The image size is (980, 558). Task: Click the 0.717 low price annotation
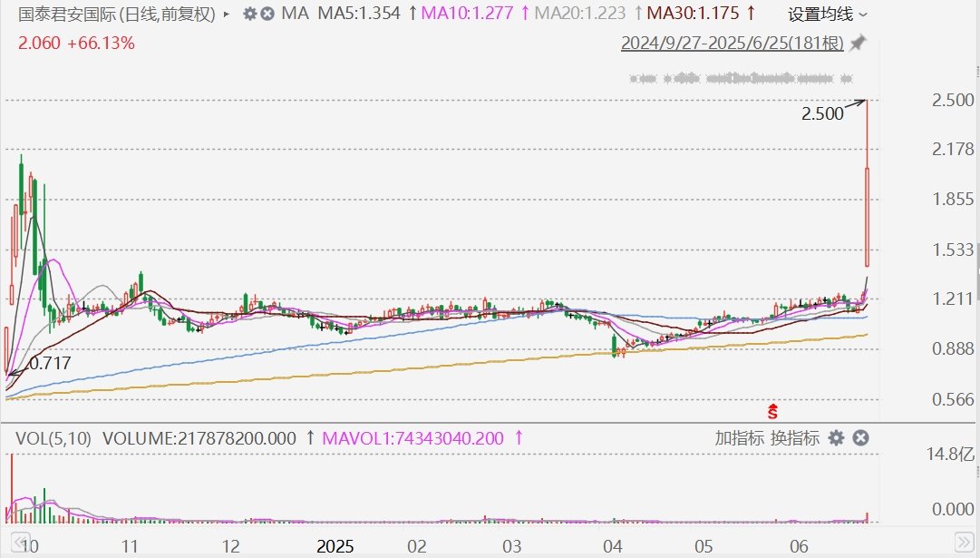pyautogui.click(x=51, y=363)
